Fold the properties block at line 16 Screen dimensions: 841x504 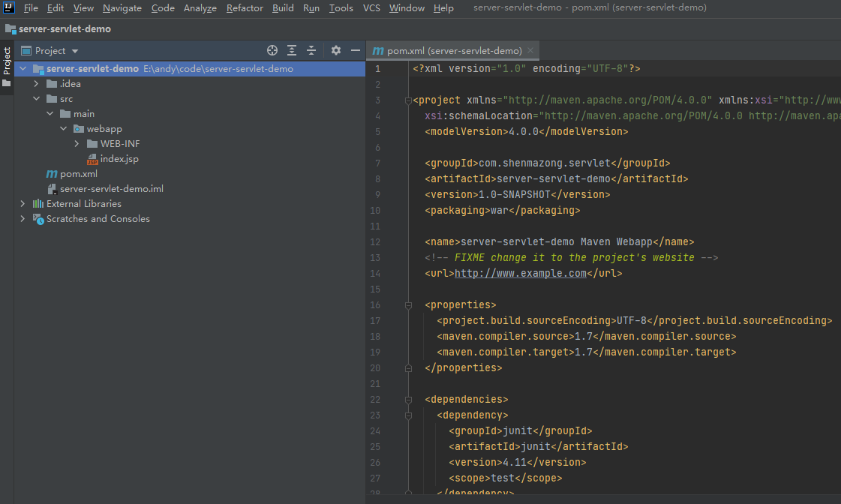[x=408, y=305]
